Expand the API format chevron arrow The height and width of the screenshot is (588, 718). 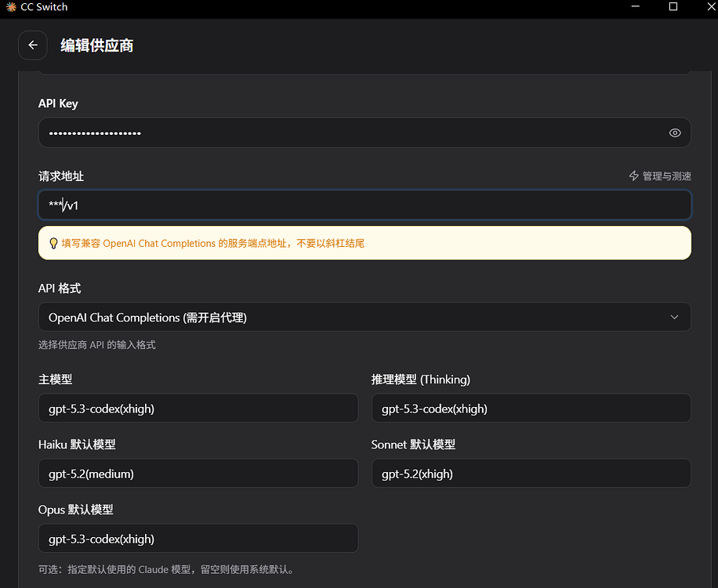tap(674, 317)
